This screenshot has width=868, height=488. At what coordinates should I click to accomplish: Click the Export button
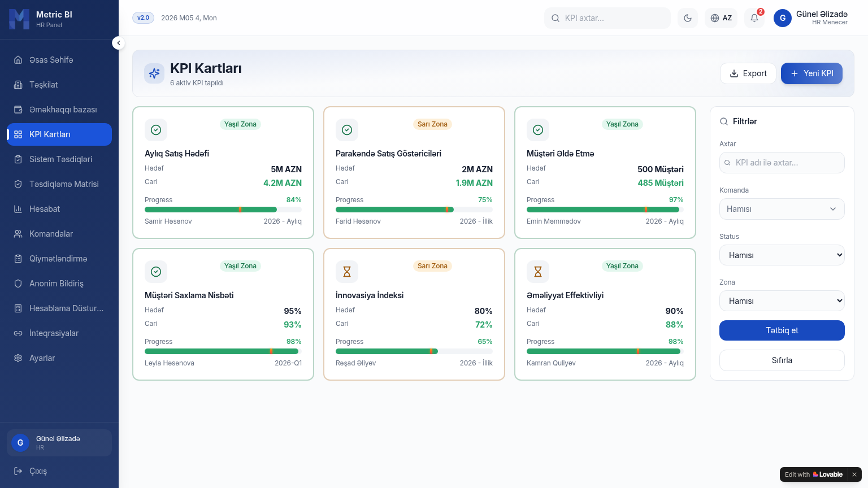coord(748,73)
